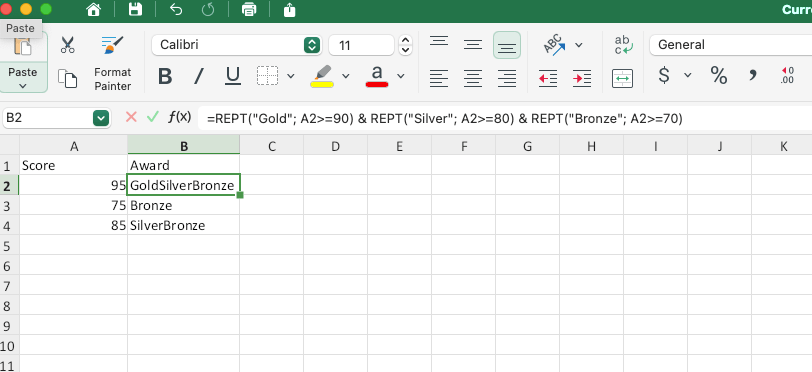The height and width of the screenshot is (372, 812).
Task: Click the Copy icon below scissors
Action: click(x=67, y=78)
